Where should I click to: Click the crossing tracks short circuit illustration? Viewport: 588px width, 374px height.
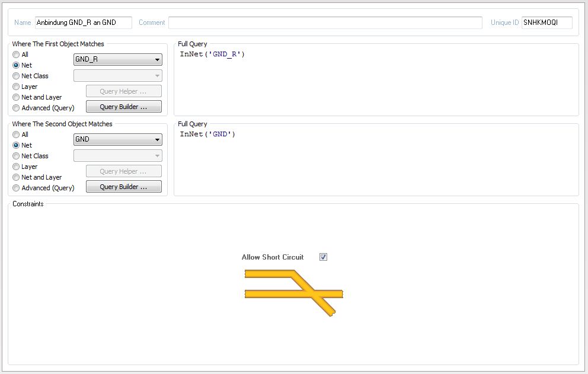pos(293,293)
